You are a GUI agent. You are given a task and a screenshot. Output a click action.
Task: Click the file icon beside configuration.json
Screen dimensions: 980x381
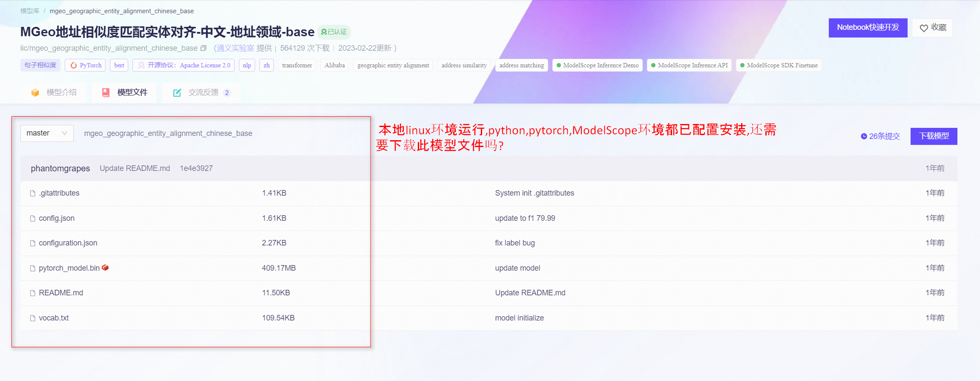[x=33, y=243]
